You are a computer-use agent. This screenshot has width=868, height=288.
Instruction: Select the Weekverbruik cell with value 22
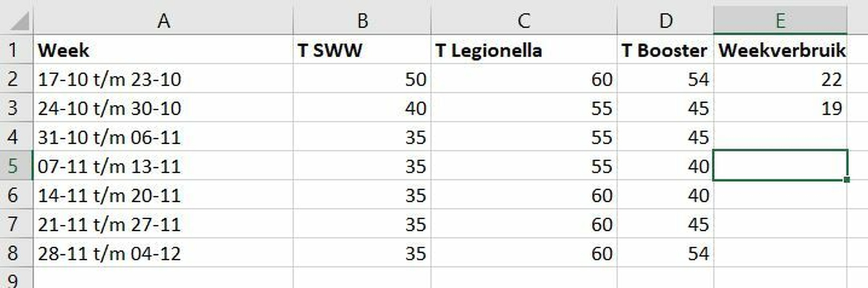[780, 79]
